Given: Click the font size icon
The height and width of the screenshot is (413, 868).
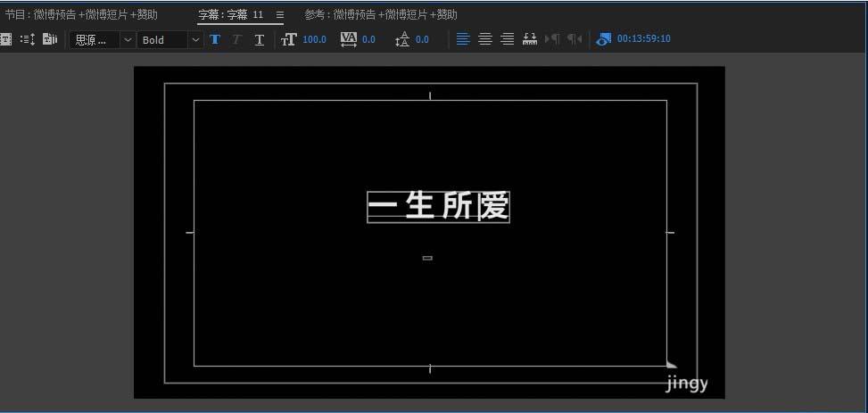Looking at the screenshot, I should click(288, 39).
